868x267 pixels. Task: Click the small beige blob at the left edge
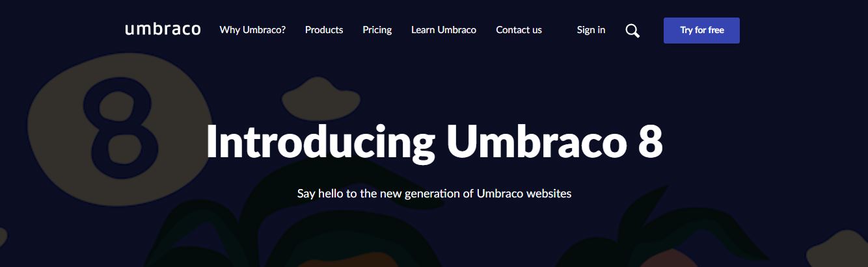coord(3,236)
